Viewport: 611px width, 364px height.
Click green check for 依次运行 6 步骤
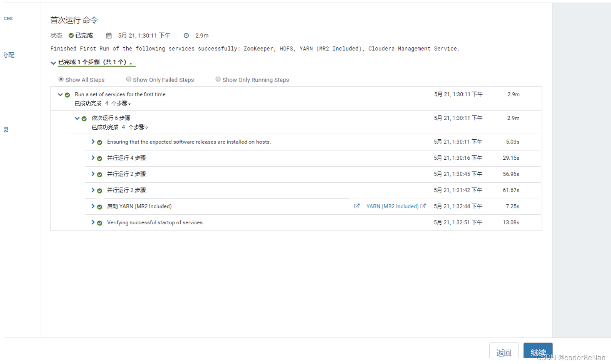coord(84,119)
